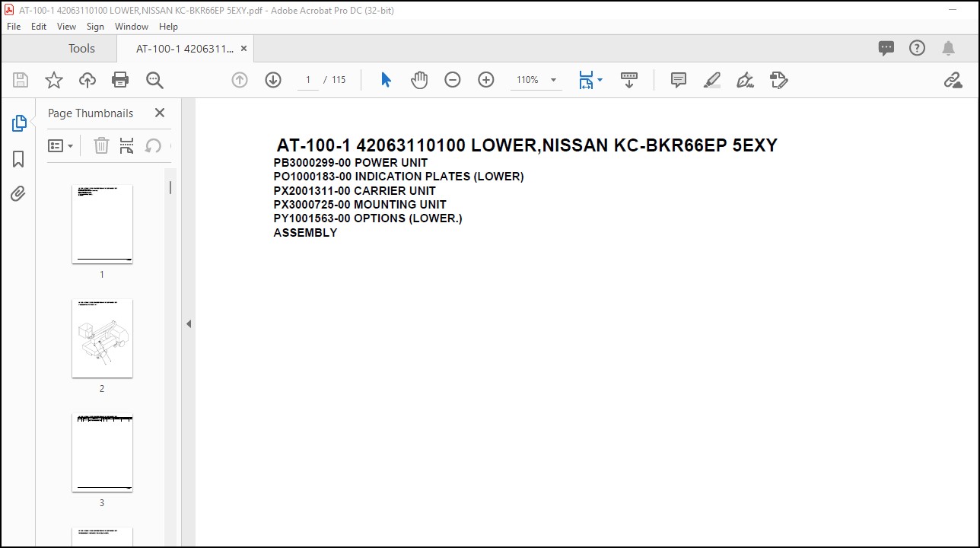This screenshot has width=980, height=548.
Task: Zoom in with the plus icon
Action: coord(486,80)
